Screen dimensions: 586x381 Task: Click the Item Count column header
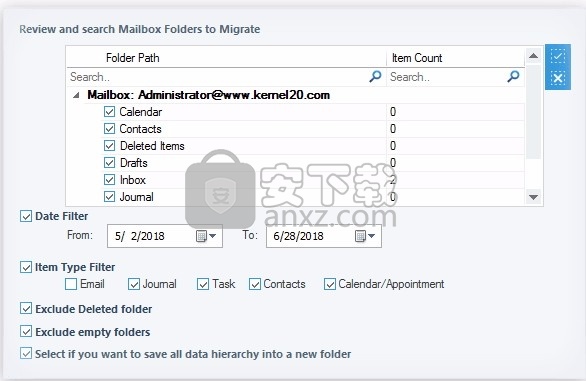tap(455, 58)
